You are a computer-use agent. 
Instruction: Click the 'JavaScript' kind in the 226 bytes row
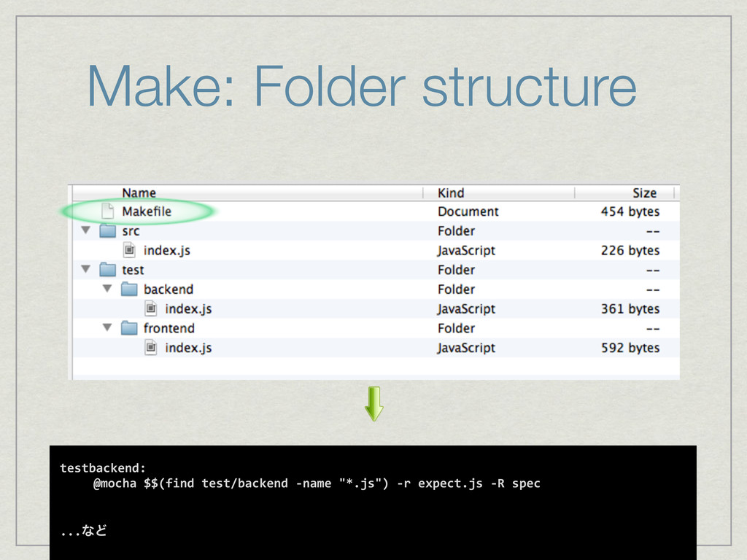pyautogui.click(x=466, y=251)
